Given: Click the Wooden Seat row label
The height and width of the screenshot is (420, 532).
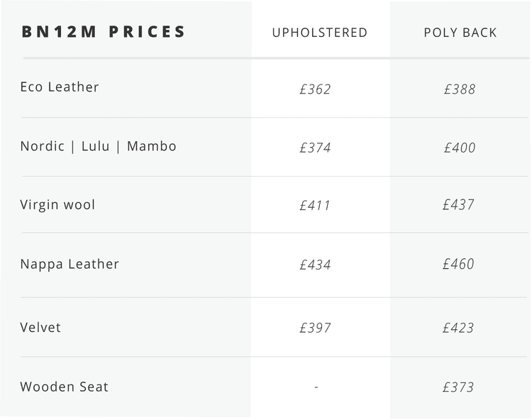Looking at the screenshot, I should point(64,387).
